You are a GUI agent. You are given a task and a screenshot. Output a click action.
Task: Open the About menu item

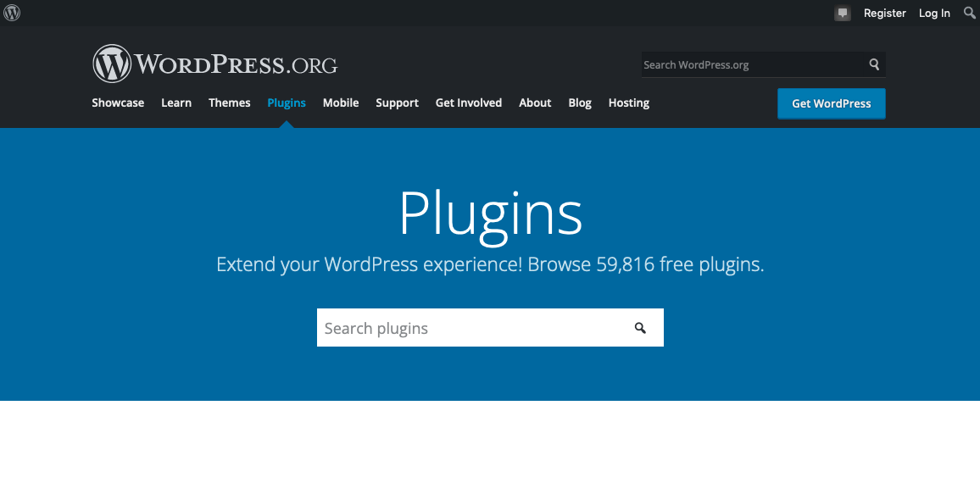pos(535,103)
